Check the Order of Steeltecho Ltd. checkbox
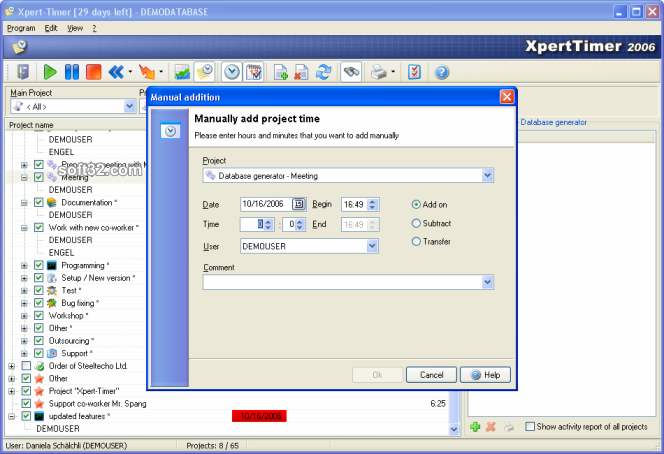Image resolution: width=664 pixels, height=454 pixels. tap(26, 366)
